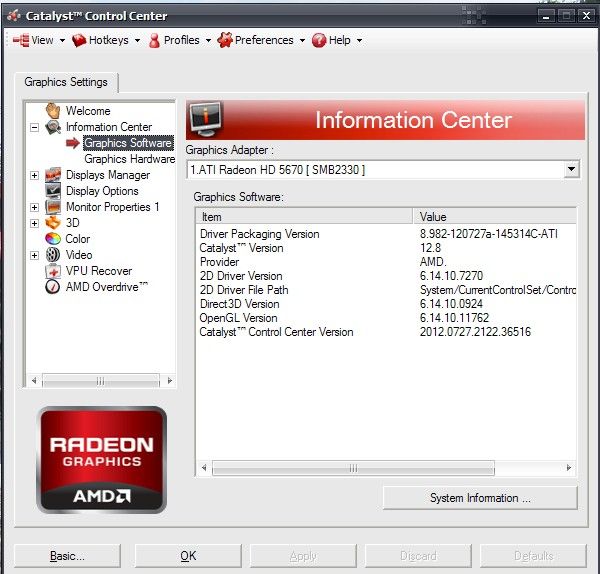This screenshot has width=600, height=574.
Task: Click the Displays Manager icon
Action: coord(53,175)
